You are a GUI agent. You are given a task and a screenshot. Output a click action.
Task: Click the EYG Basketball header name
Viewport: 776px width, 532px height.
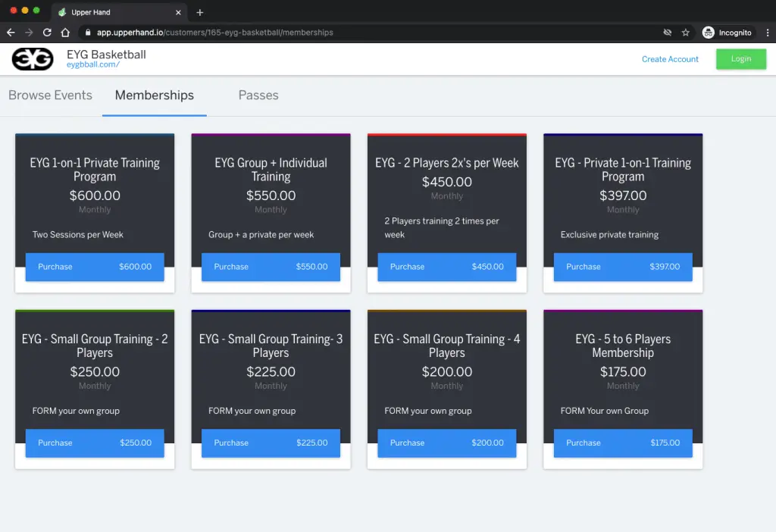pyautogui.click(x=106, y=55)
